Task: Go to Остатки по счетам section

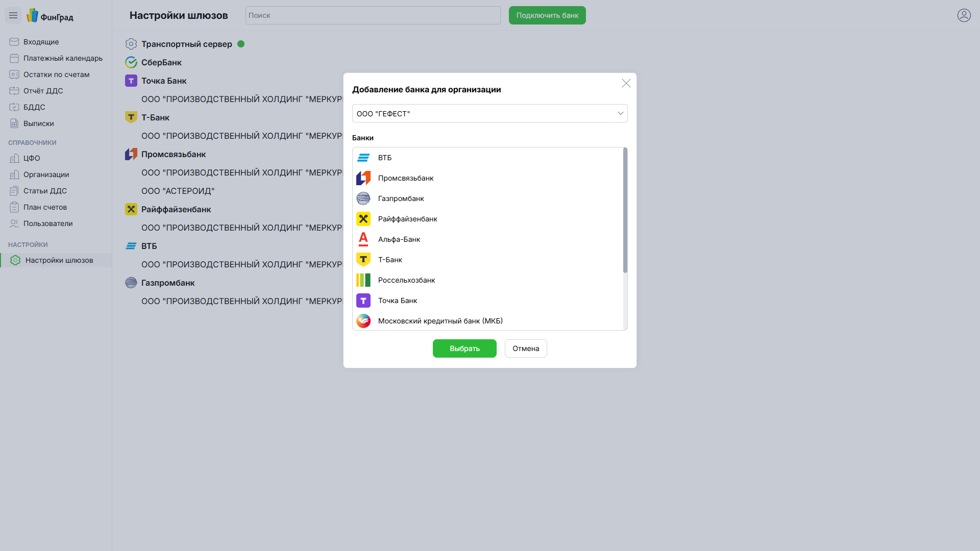Action: pos(56,74)
